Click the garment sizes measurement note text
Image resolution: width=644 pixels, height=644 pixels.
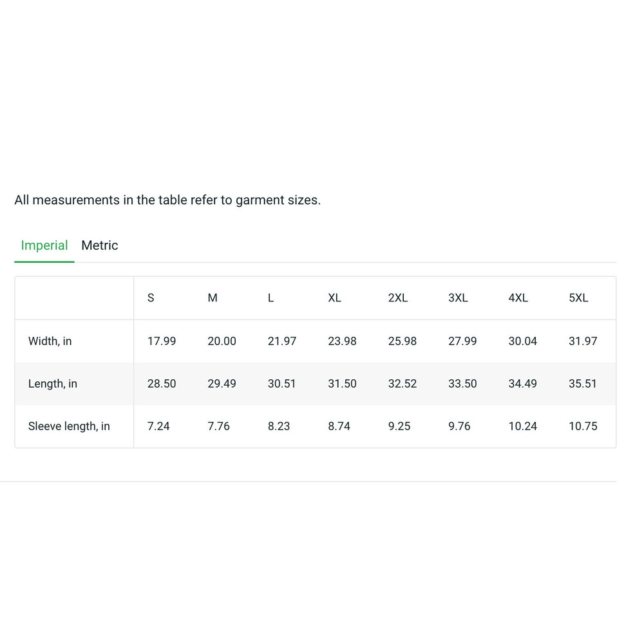pyautogui.click(x=167, y=200)
